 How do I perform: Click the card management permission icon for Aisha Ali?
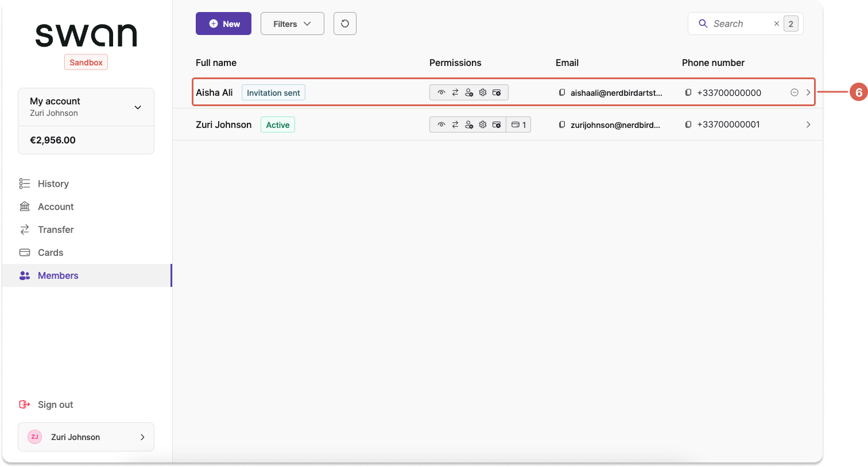click(x=497, y=92)
